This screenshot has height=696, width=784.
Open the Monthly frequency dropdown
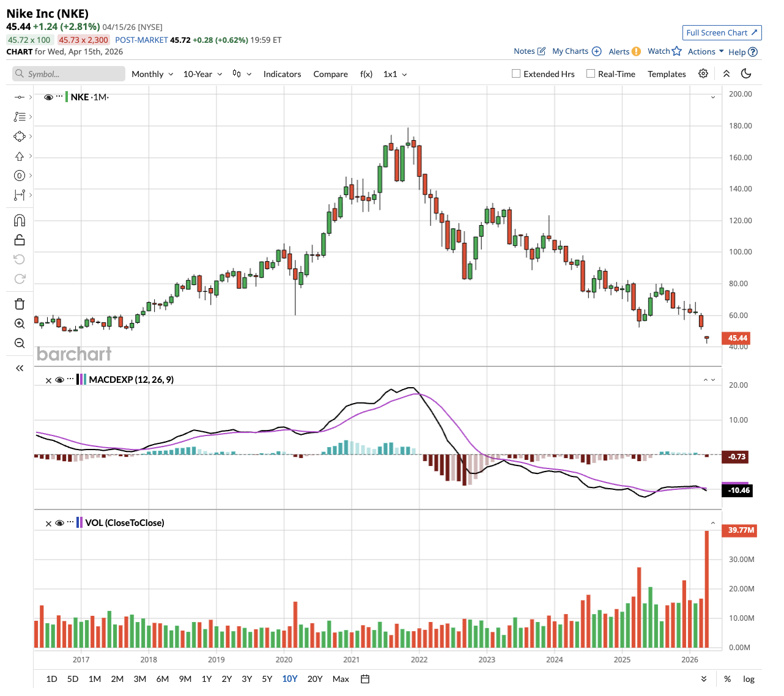(152, 74)
